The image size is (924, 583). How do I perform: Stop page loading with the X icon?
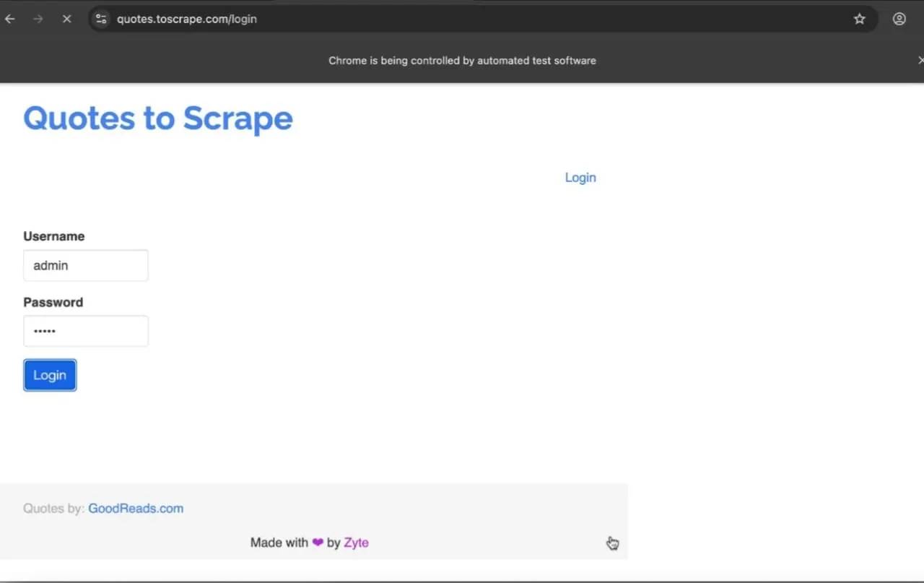[66, 19]
